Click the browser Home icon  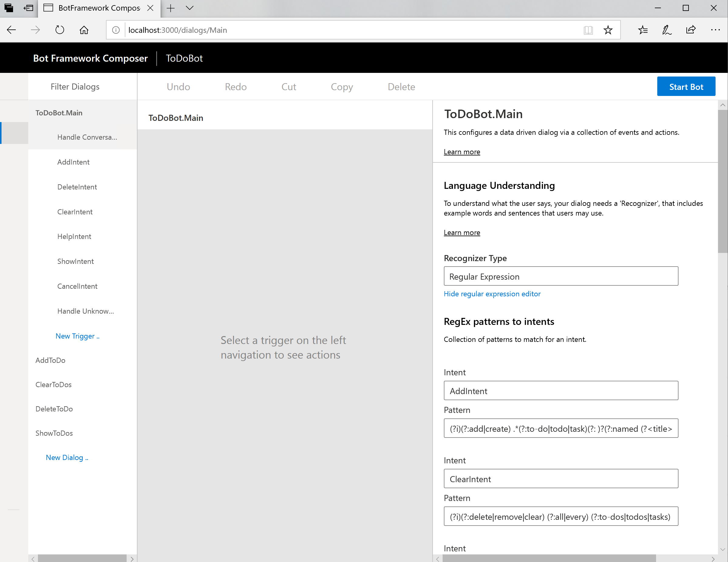(x=84, y=30)
